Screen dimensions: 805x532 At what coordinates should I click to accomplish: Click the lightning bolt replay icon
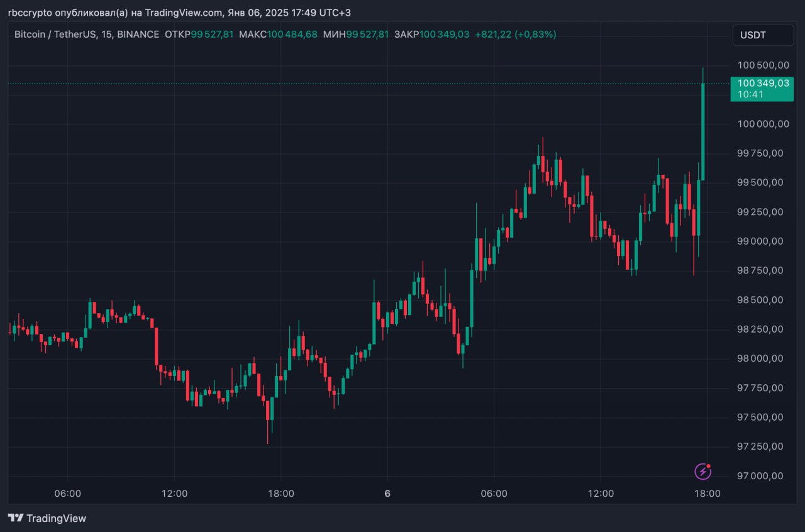(702, 471)
